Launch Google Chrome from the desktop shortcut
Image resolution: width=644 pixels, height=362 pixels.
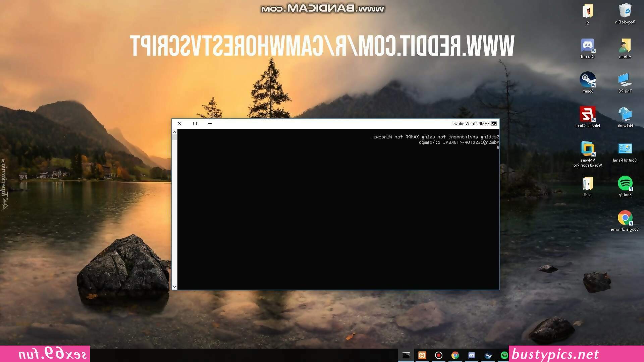click(x=625, y=221)
